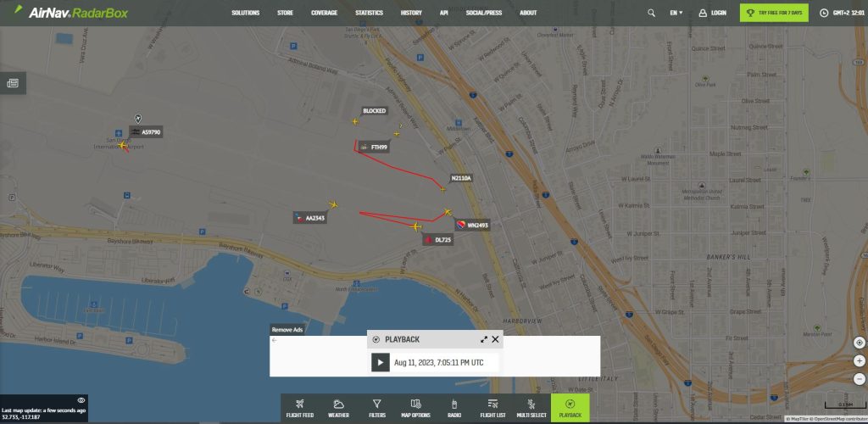Open the STATISTICS menu item
The height and width of the screenshot is (424, 868).
(369, 13)
